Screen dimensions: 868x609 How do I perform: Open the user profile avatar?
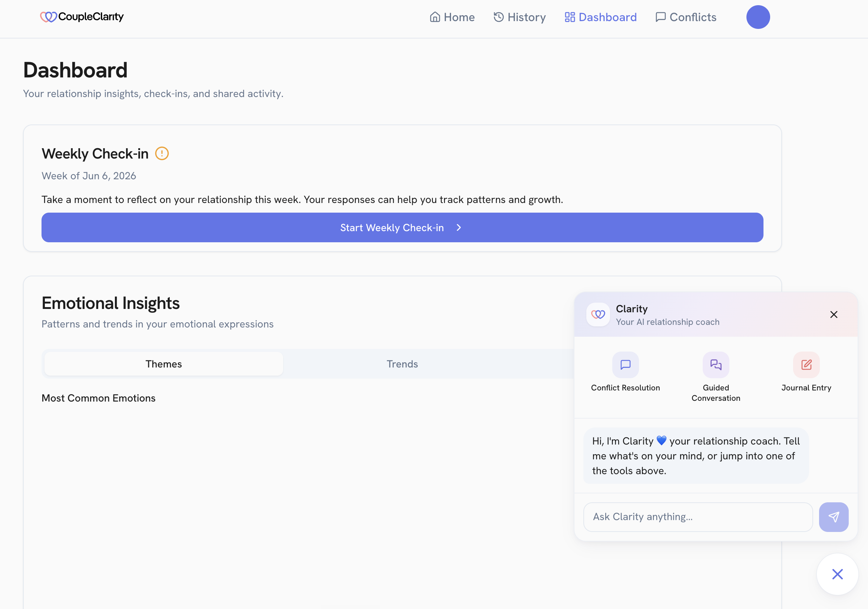[x=758, y=17]
